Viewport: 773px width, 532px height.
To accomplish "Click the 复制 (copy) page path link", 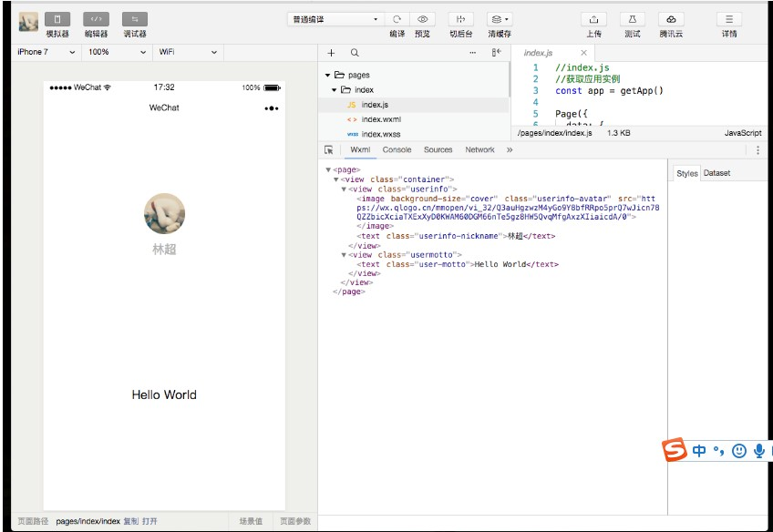I will click(x=130, y=521).
